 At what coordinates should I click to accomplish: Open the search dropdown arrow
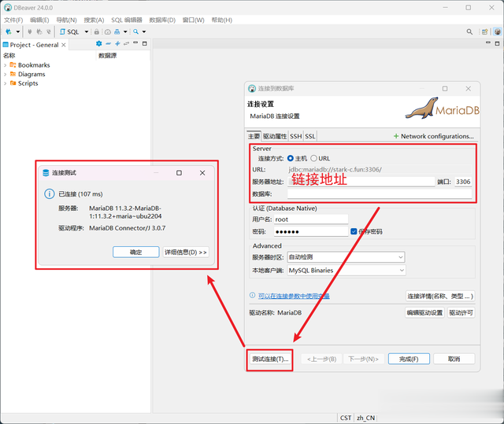[x=144, y=31]
